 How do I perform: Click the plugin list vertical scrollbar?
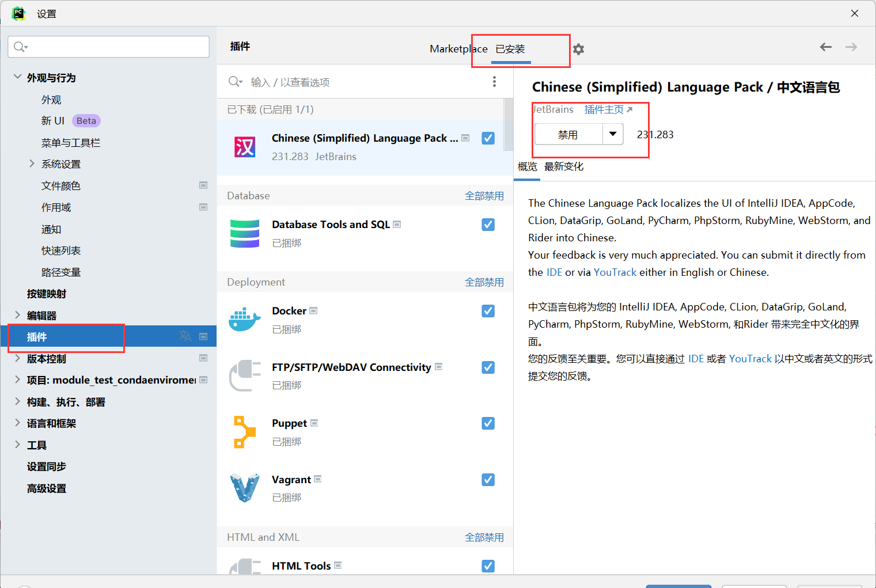click(x=509, y=124)
